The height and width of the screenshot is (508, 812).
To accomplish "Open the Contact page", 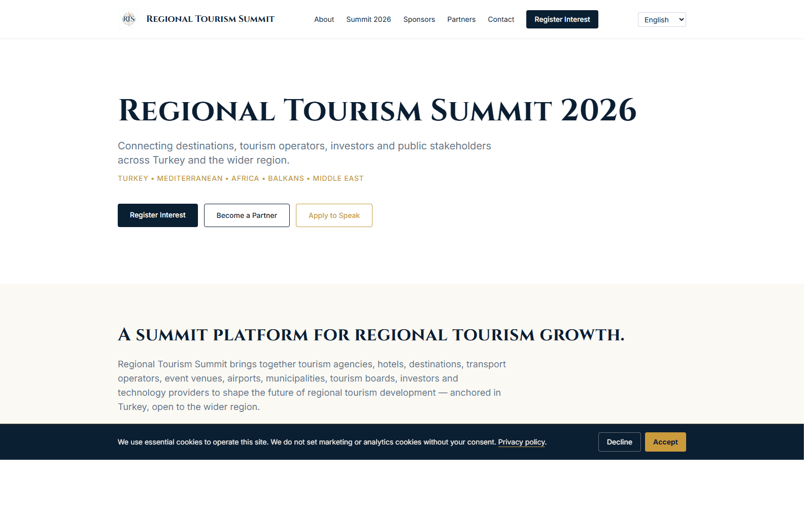I will tap(501, 19).
